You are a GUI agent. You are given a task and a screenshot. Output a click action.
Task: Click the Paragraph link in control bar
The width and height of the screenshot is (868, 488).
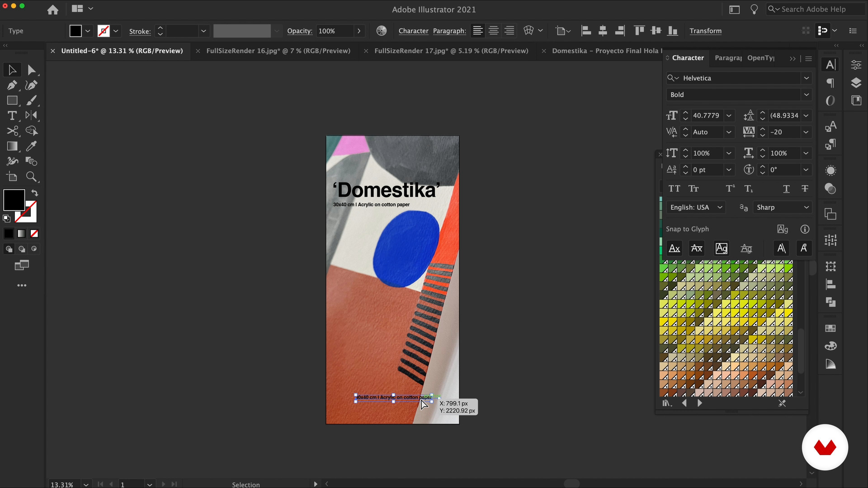[x=449, y=31]
